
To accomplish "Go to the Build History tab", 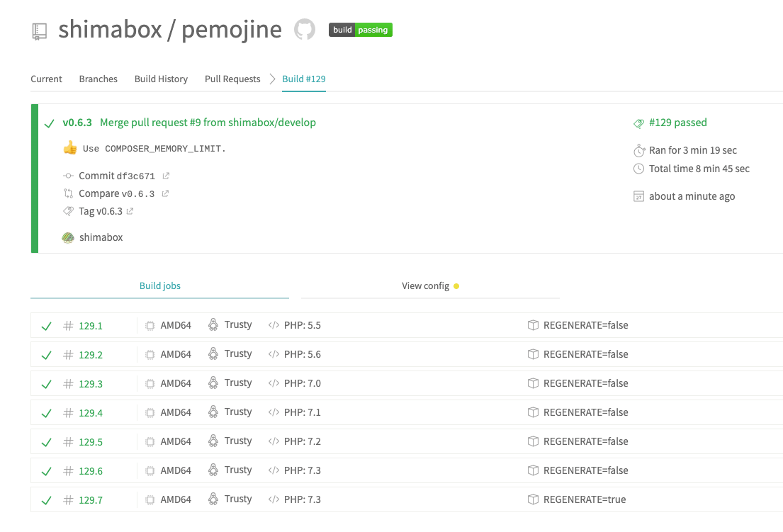I will point(161,79).
